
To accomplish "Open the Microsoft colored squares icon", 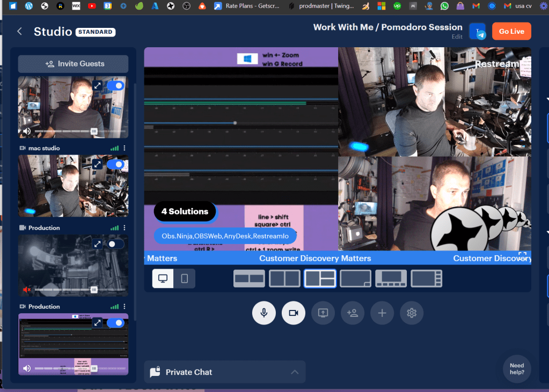I will tap(381, 6).
